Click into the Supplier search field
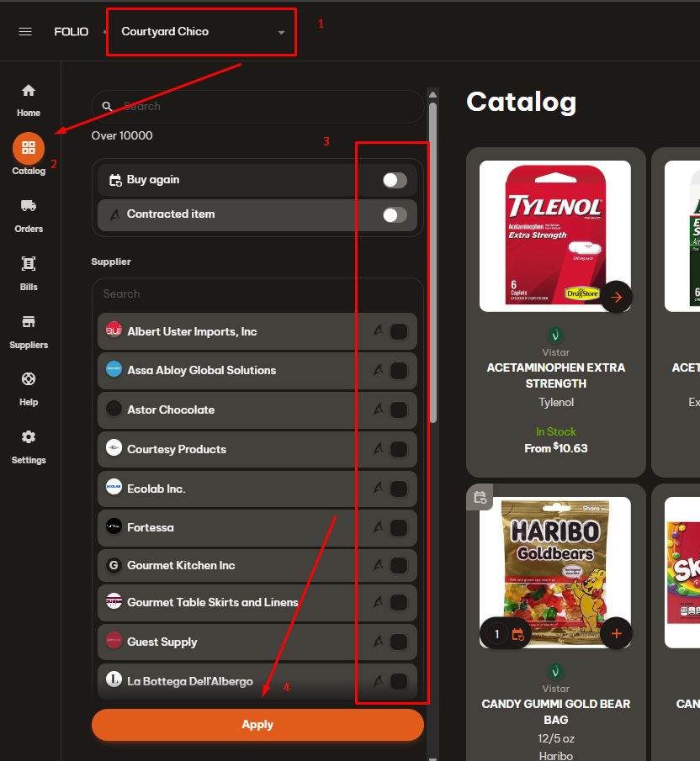The height and width of the screenshot is (761, 700). [257, 294]
